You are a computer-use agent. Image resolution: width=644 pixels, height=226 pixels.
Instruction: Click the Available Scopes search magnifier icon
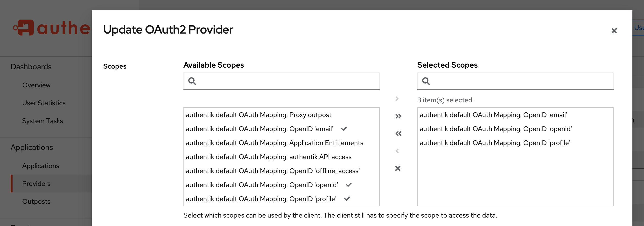192,81
